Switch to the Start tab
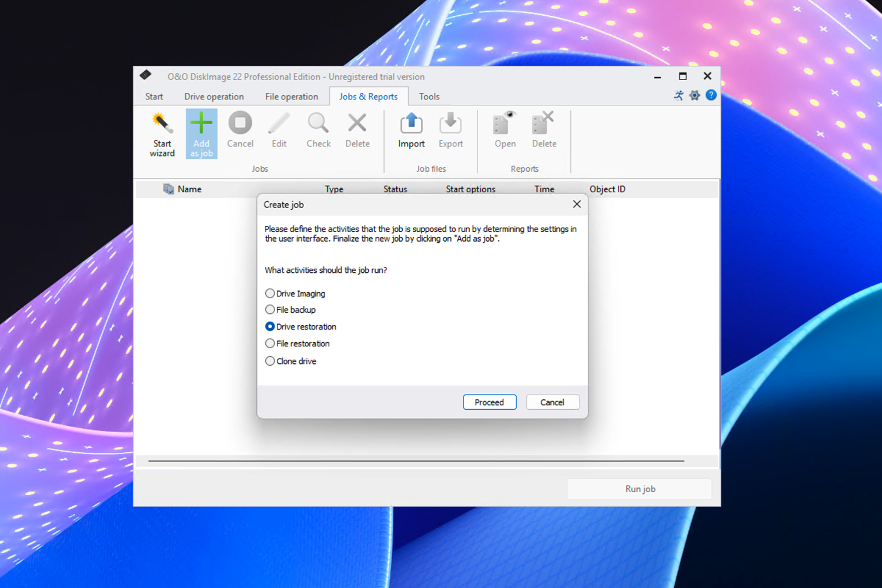The height and width of the screenshot is (588, 882). (154, 96)
